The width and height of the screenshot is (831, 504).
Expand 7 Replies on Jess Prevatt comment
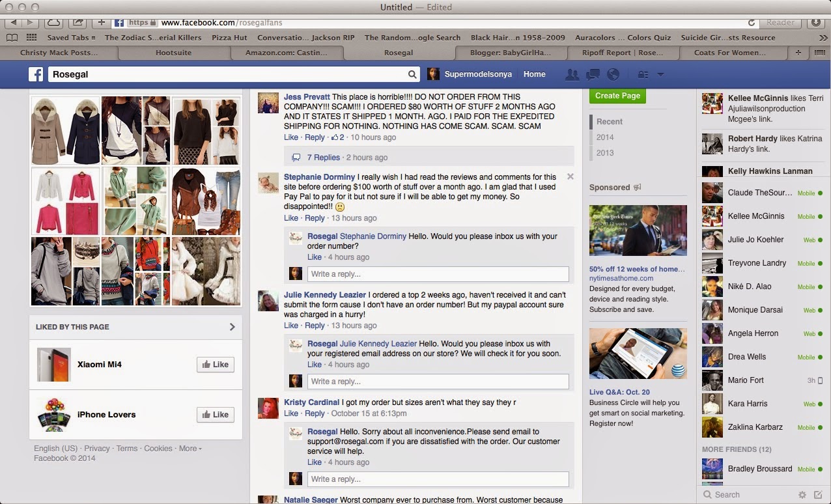coord(323,158)
